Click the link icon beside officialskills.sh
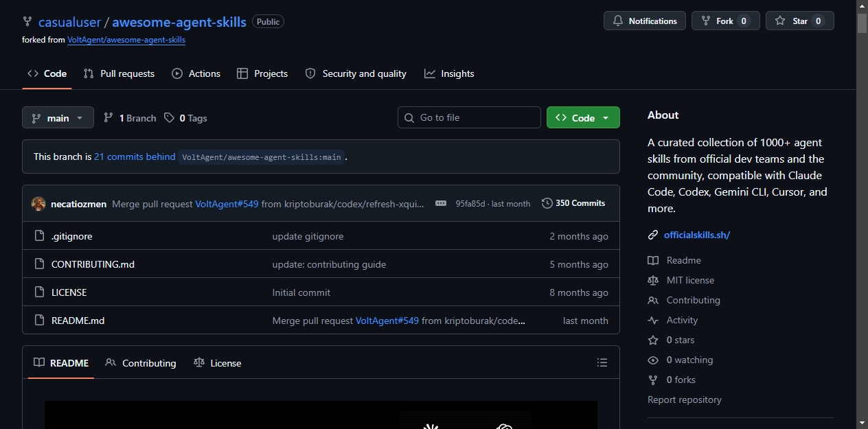The height and width of the screenshot is (429, 868). [653, 235]
